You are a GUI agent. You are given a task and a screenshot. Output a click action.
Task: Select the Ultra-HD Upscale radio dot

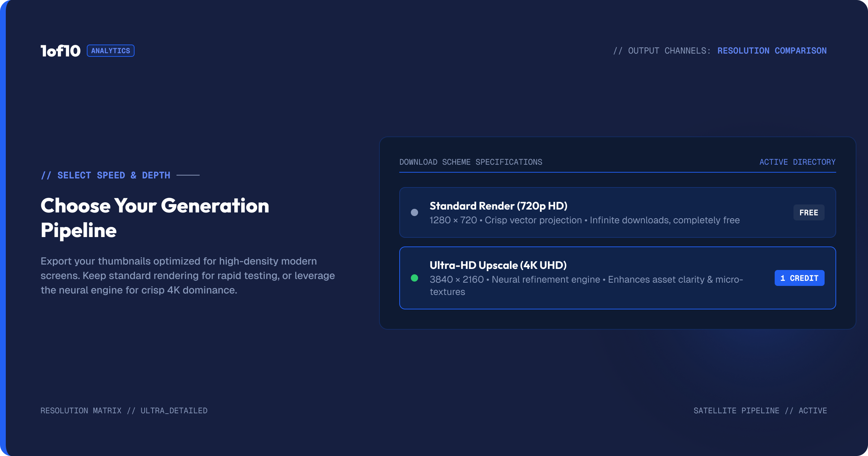pyautogui.click(x=414, y=278)
